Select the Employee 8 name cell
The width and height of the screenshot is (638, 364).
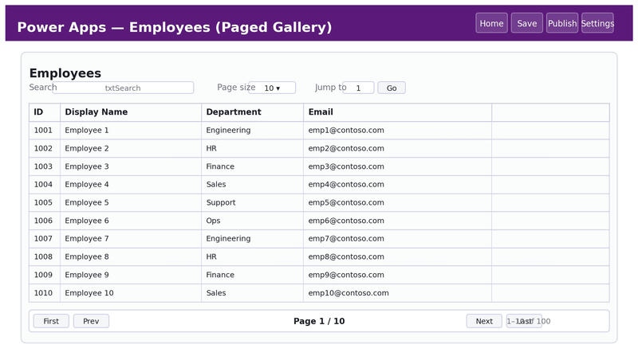point(131,256)
